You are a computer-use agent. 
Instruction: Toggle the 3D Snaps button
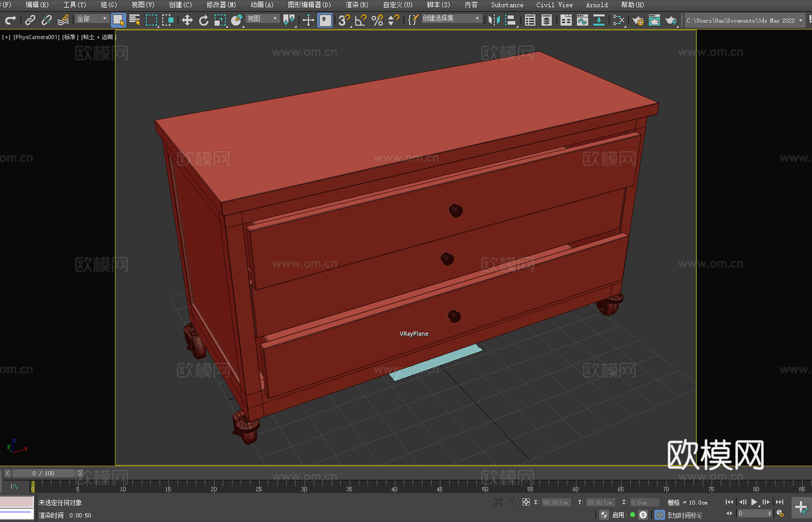pyautogui.click(x=344, y=20)
